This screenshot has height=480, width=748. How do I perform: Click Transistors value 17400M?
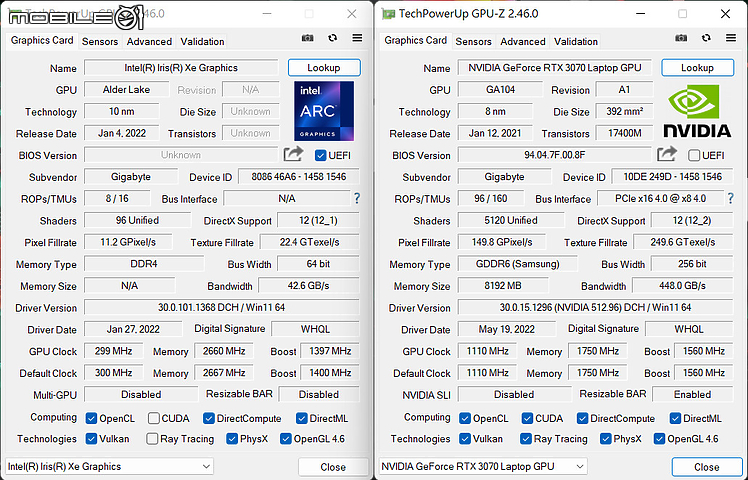624,133
